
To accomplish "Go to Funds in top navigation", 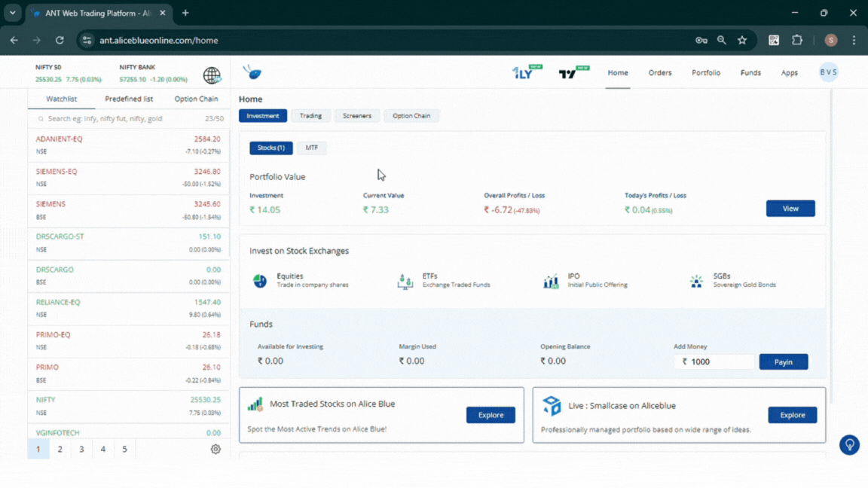I will [x=750, y=72].
